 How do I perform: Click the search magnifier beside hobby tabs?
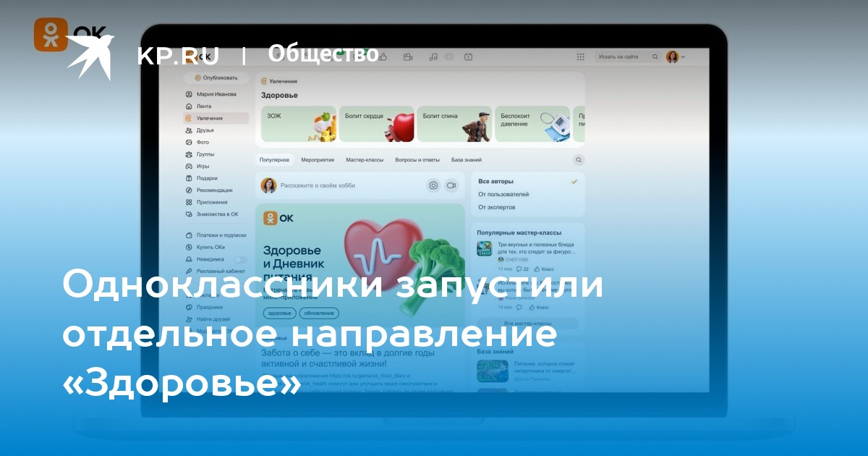579,160
